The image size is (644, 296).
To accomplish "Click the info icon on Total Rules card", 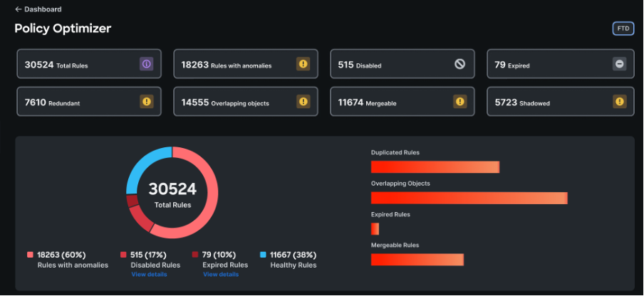I will tap(146, 64).
